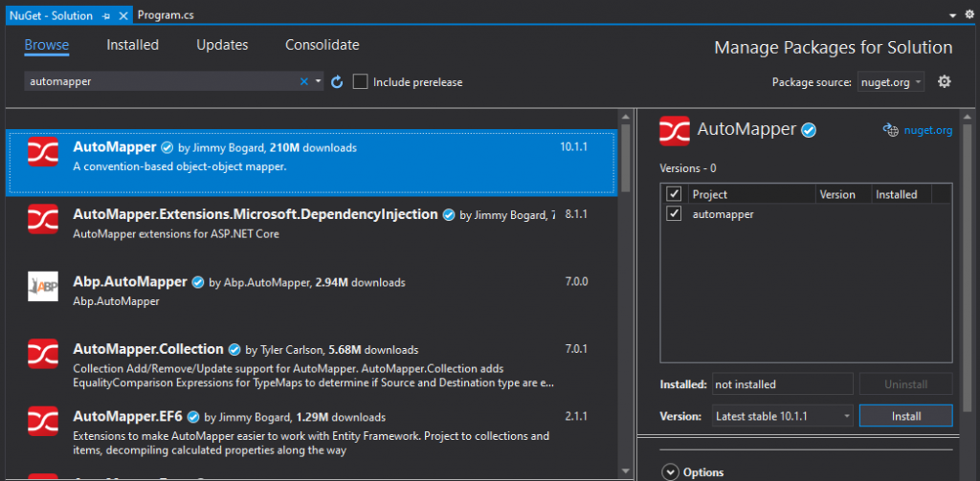Screen dimensions: 980x481
Task: Click the 'Versions - 0' label
Action: click(x=687, y=168)
